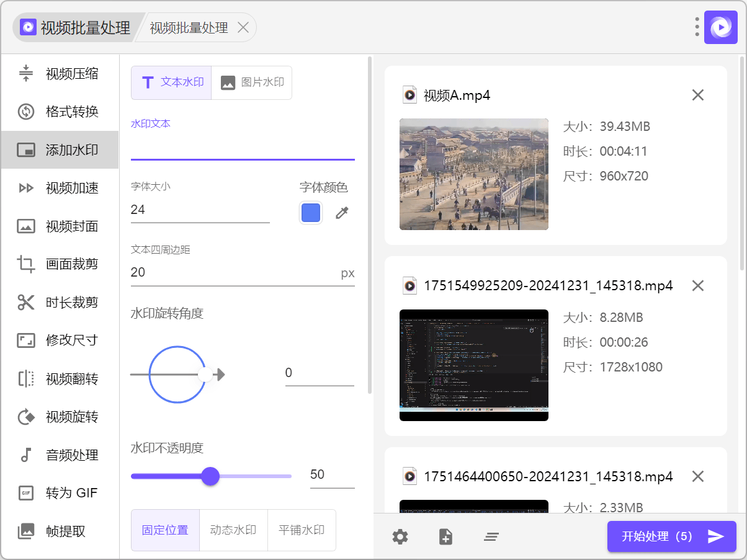The image size is (747, 560).
Task: Open settings with the gear icon
Action: [400, 536]
